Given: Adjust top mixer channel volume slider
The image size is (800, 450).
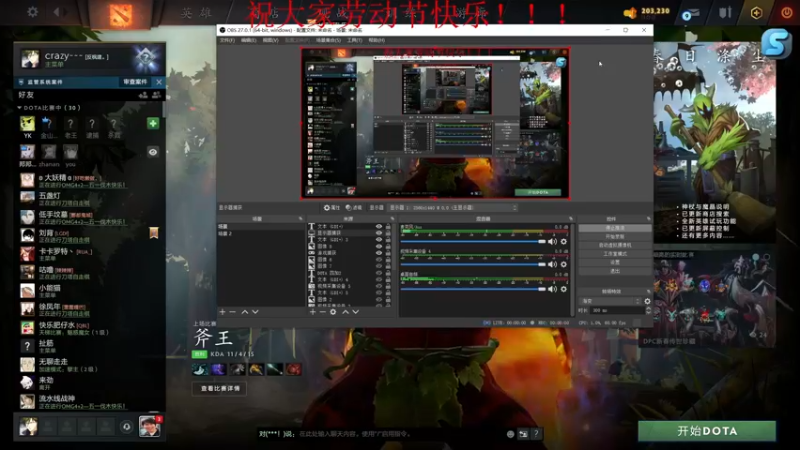Looking at the screenshot, I should 473,241.
